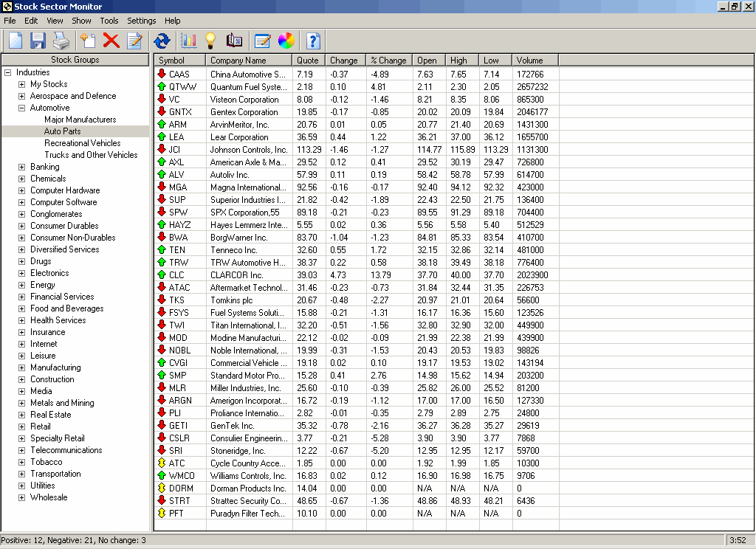Click the Print toolbar icon
Screen dimensions: 756x549
[61, 41]
